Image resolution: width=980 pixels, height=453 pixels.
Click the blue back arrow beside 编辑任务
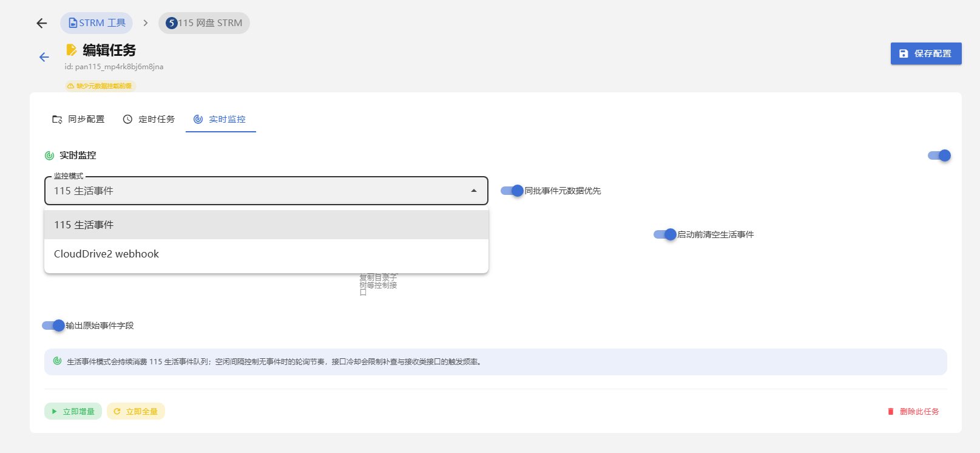(44, 57)
